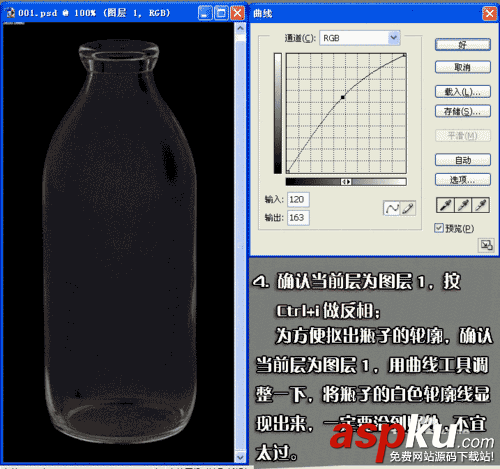
Task: Click the 选项... options button
Action: (x=463, y=180)
